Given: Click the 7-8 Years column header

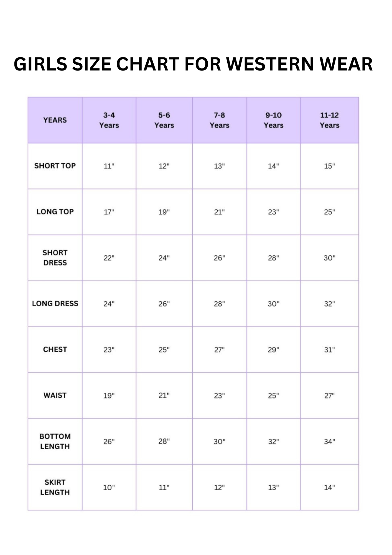Looking at the screenshot, I should pos(219,120).
